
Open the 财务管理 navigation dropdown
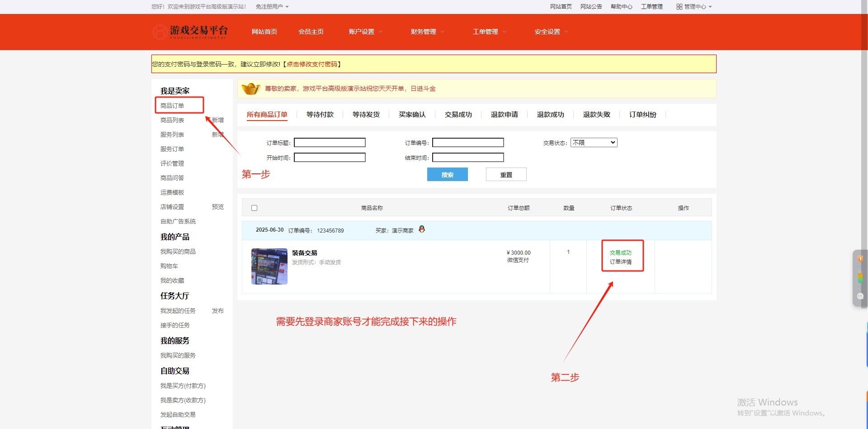pos(427,32)
